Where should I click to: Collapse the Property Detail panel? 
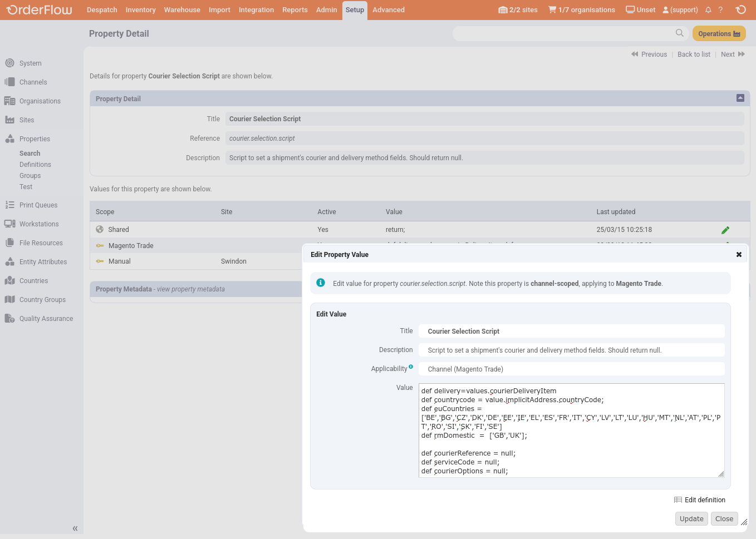point(740,98)
